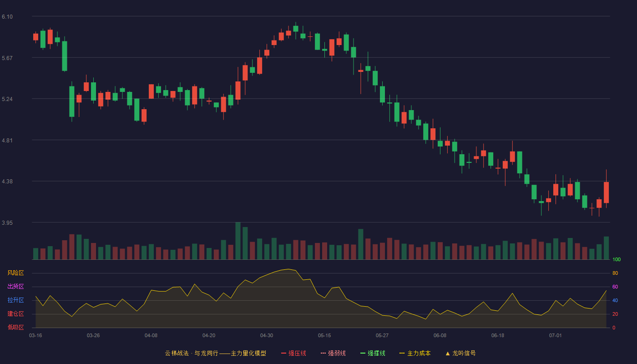The width and height of the screenshot is (637, 364).
Task: Click the 云梯战法 主力量化模型 legend title
Action: [x=215, y=353]
